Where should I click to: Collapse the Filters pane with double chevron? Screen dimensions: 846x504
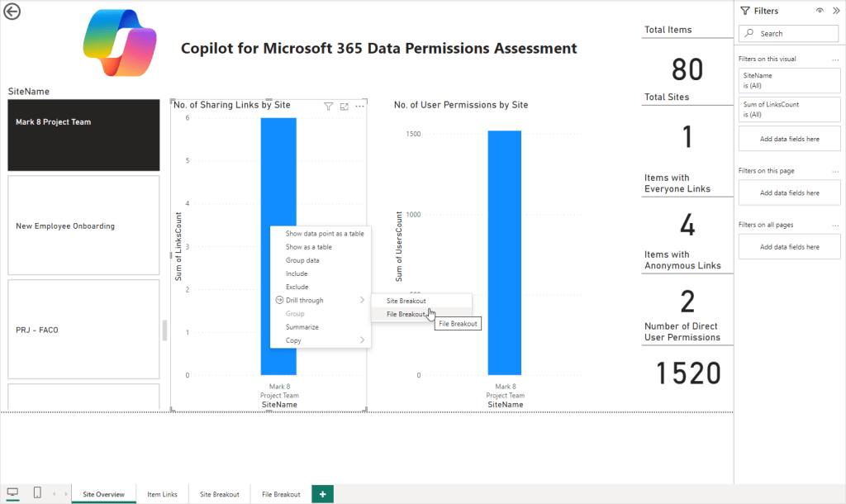tap(835, 11)
